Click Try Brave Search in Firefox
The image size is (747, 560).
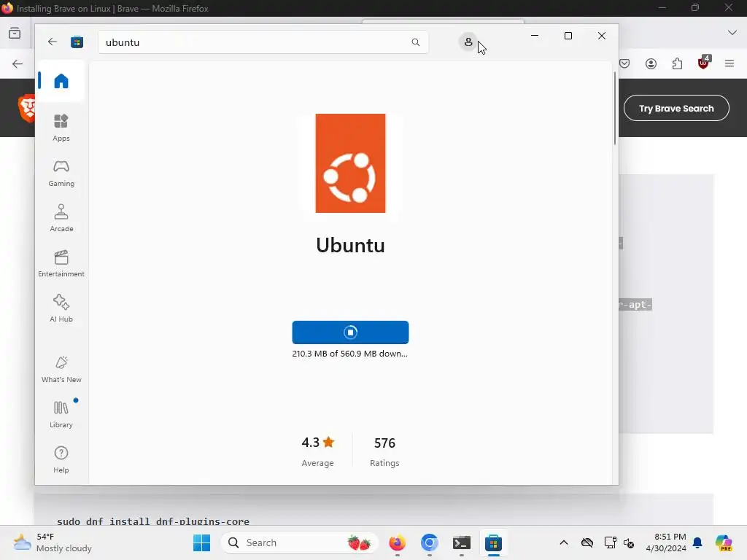[x=676, y=108]
